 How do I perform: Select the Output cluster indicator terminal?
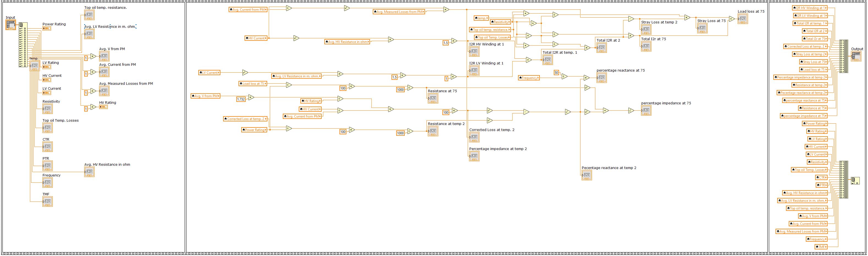(x=856, y=56)
